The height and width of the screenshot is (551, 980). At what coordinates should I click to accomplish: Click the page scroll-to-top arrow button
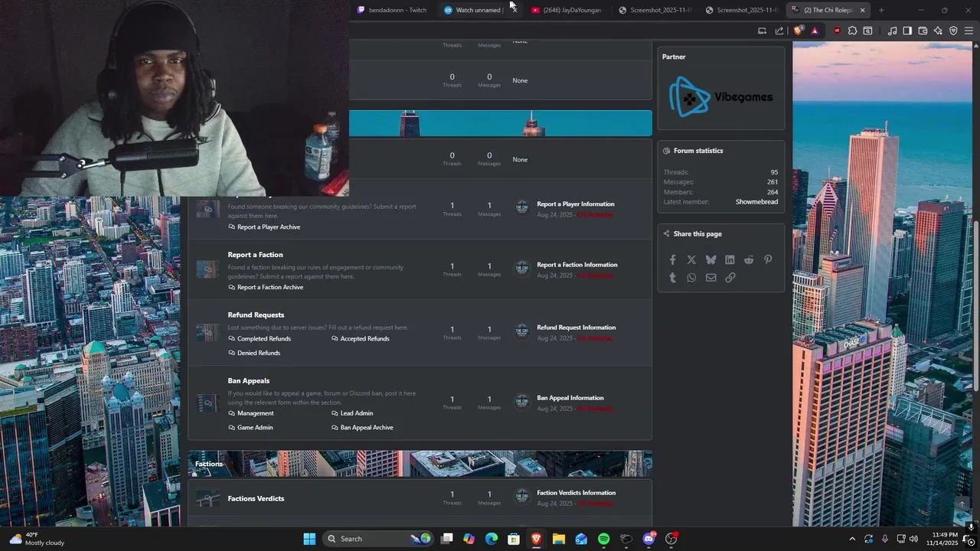tap(962, 503)
